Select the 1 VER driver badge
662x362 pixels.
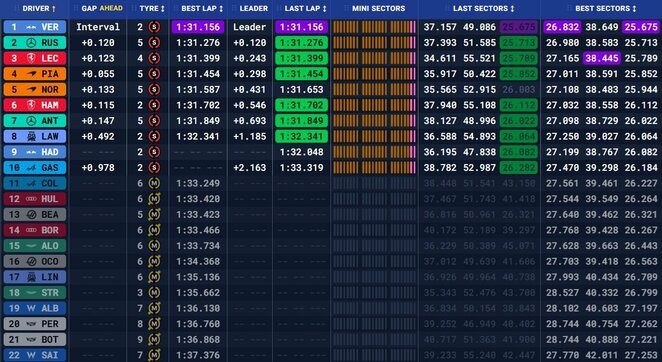[35, 27]
